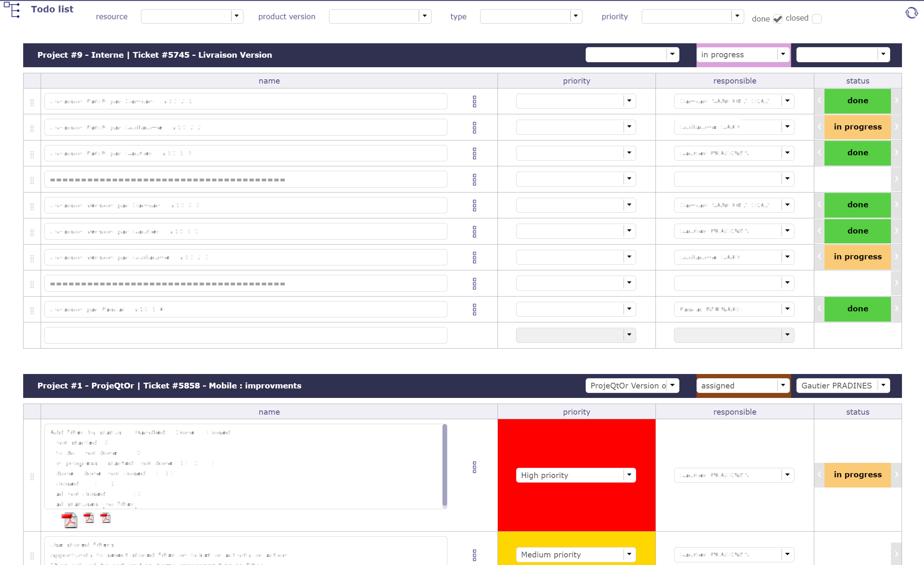The width and height of the screenshot is (924, 565).
Task: Click the left arrow on the first done status badge
Action: [x=819, y=101]
